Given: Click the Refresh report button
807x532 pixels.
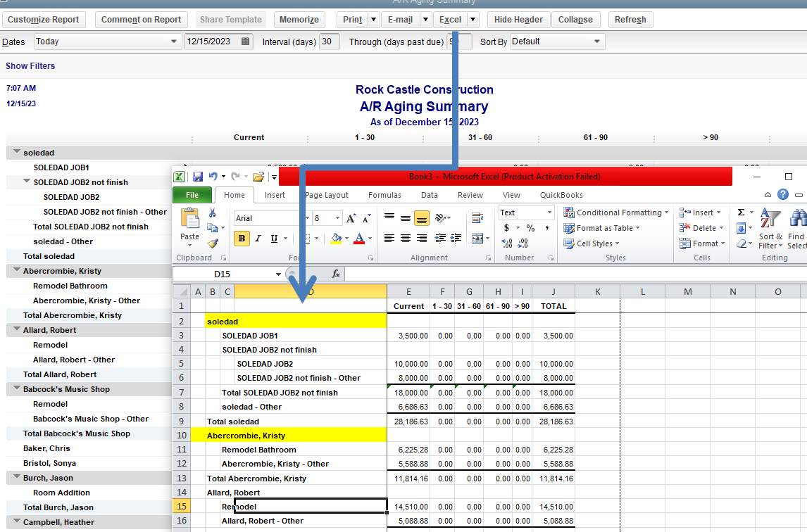Looking at the screenshot, I should [630, 20].
